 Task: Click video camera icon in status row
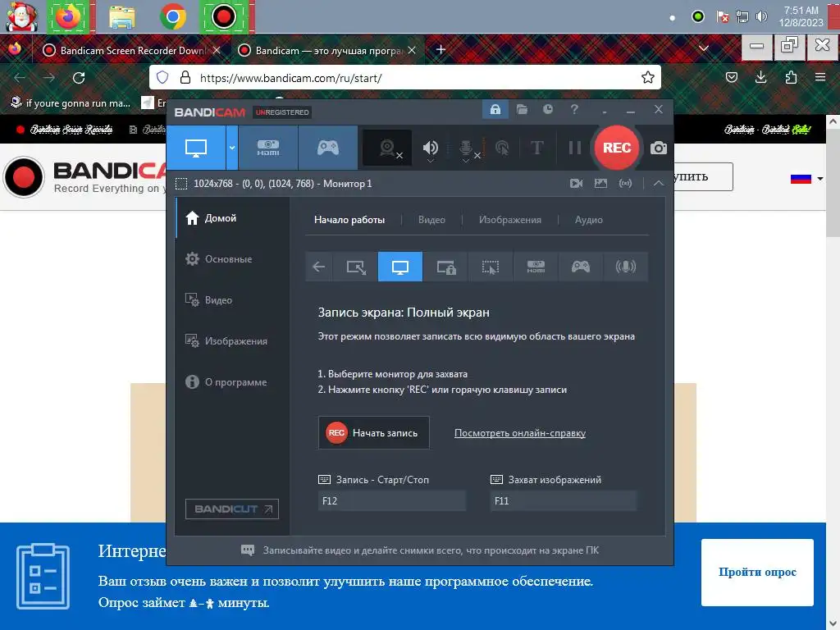point(577,183)
